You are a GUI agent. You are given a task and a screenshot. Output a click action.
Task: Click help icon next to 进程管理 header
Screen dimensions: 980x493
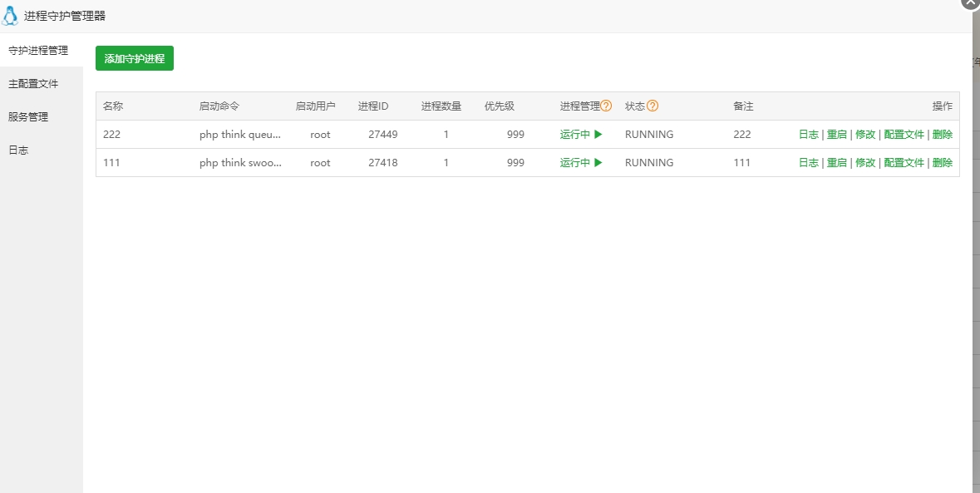606,106
